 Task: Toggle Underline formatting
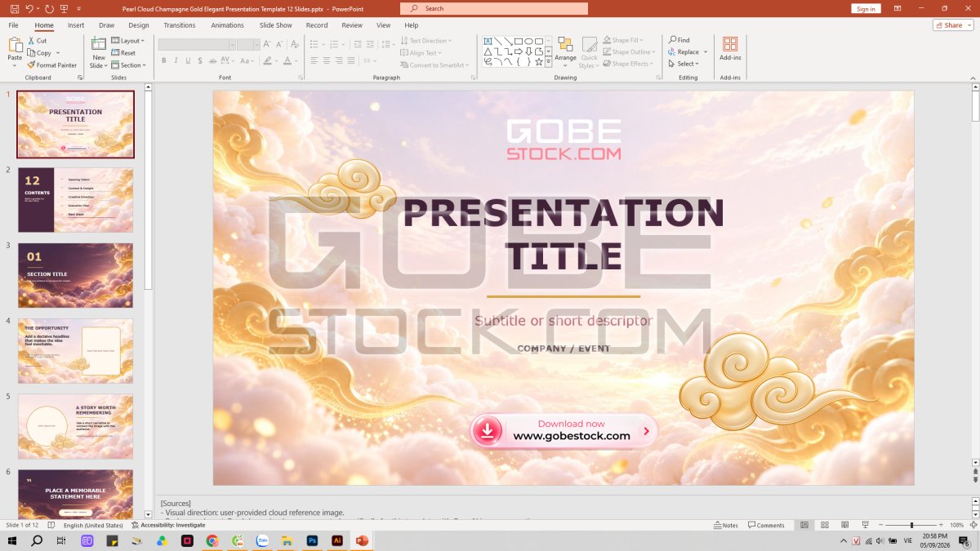[x=188, y=60]
